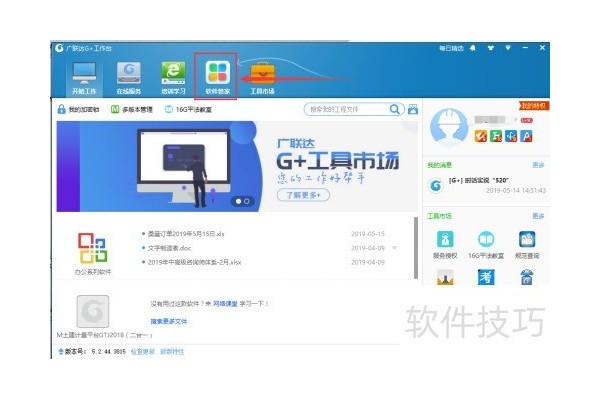This screenshot has height=400, width=600.
Task: Click the blue badge icon under username
Action: pos(511,136)
